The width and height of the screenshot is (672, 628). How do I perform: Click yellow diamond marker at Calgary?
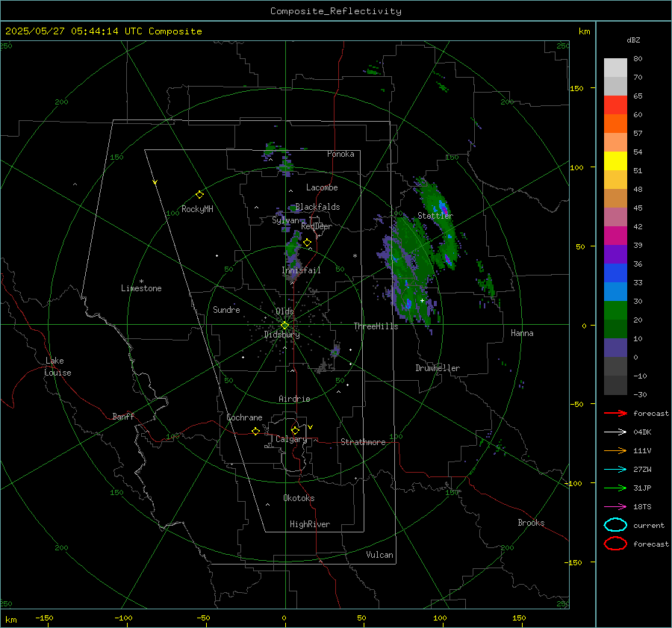(295, 430)
